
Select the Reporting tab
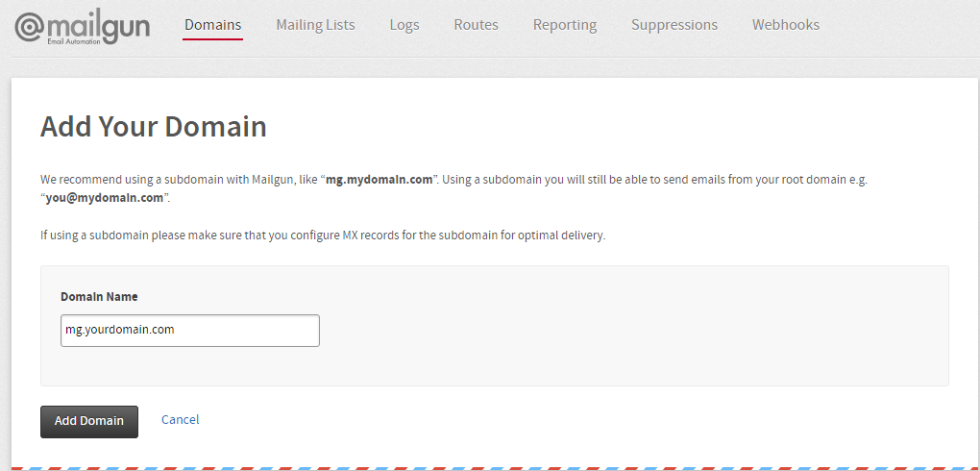565,25
